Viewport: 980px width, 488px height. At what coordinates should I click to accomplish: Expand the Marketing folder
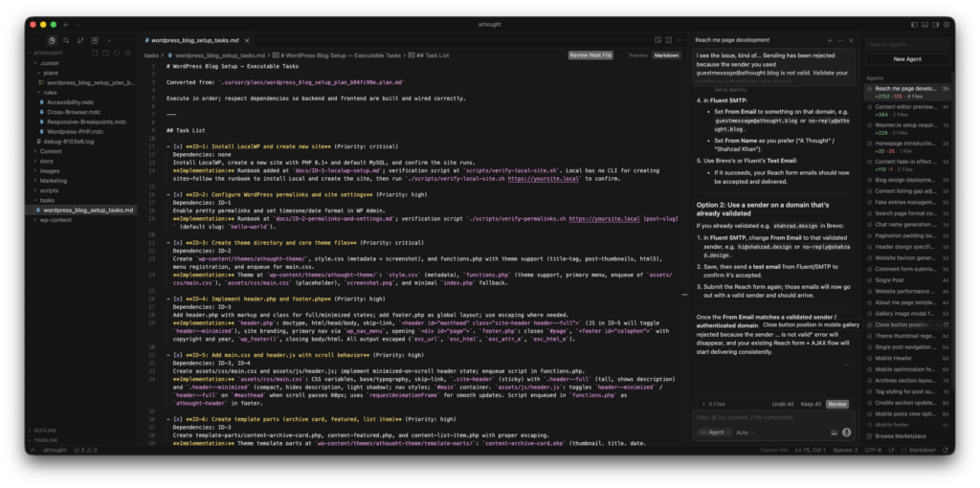pos(54,181)
